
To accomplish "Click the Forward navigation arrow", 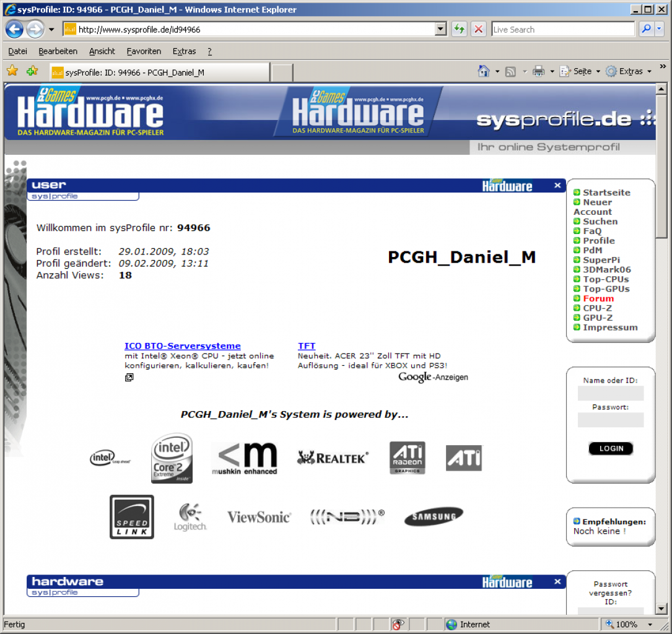I will pos(35,29).
